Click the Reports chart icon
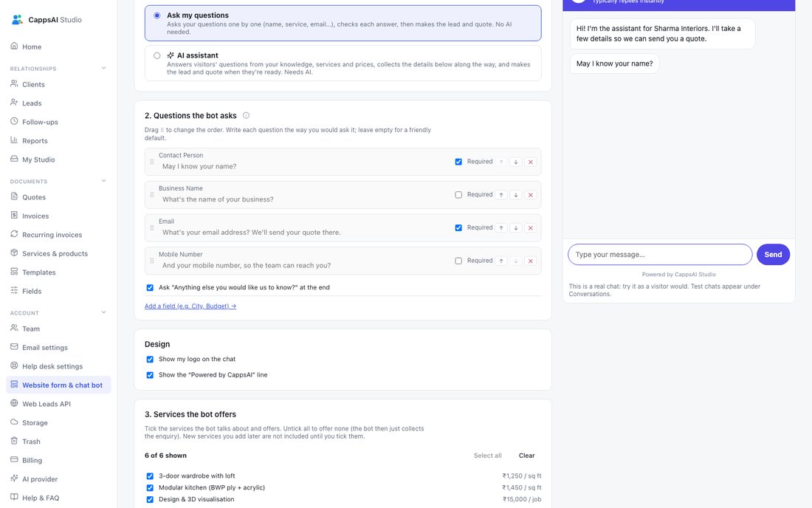 [x=14, y=140]
